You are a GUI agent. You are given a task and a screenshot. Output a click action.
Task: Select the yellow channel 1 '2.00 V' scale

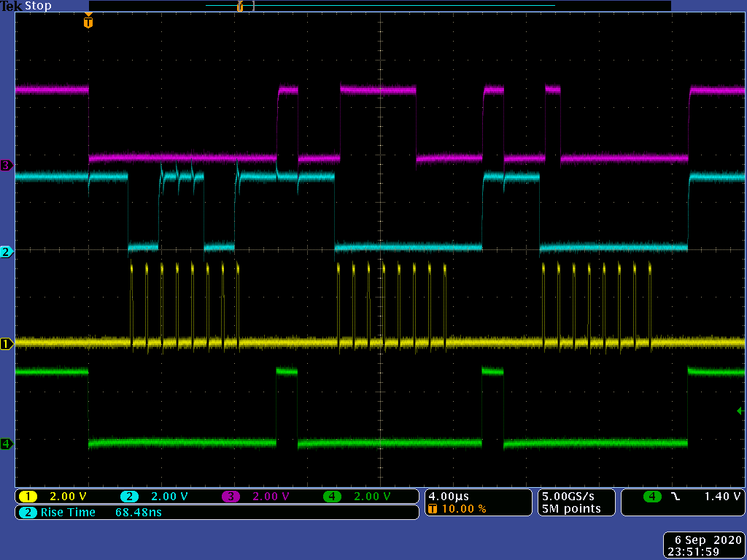[x=68, y=497]
